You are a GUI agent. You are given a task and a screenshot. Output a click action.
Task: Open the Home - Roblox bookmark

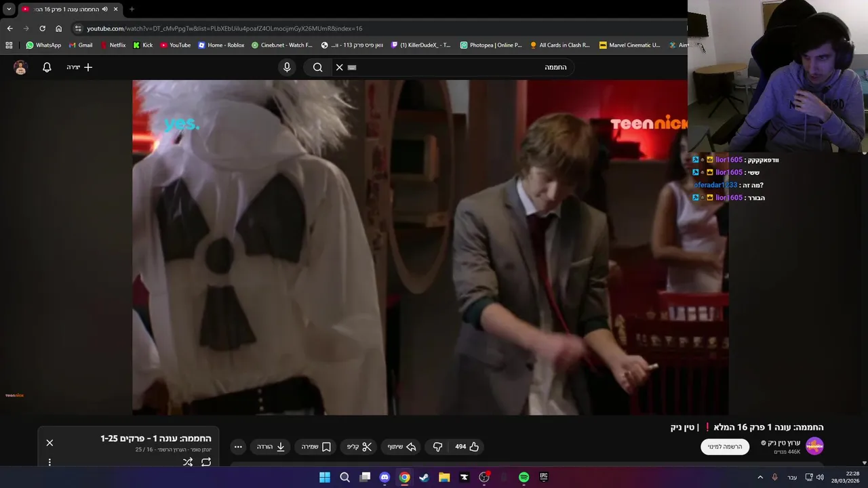[x=221, y=45]
